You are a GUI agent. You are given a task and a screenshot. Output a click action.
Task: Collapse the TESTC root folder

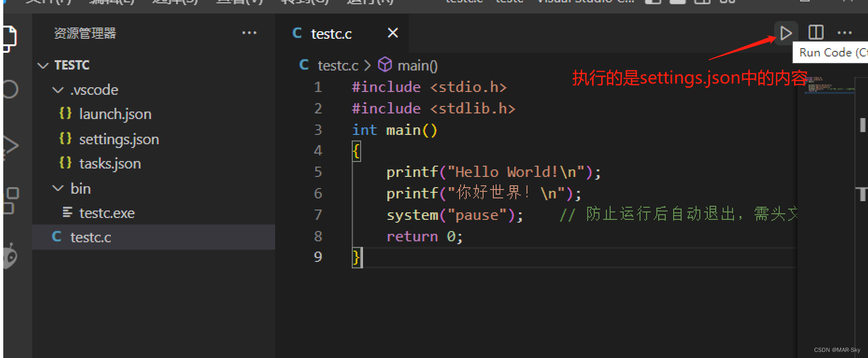43,65
